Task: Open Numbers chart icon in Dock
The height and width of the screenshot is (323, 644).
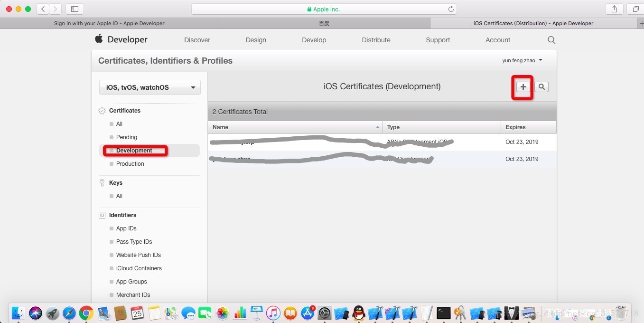Action: [x=240, y=313]
